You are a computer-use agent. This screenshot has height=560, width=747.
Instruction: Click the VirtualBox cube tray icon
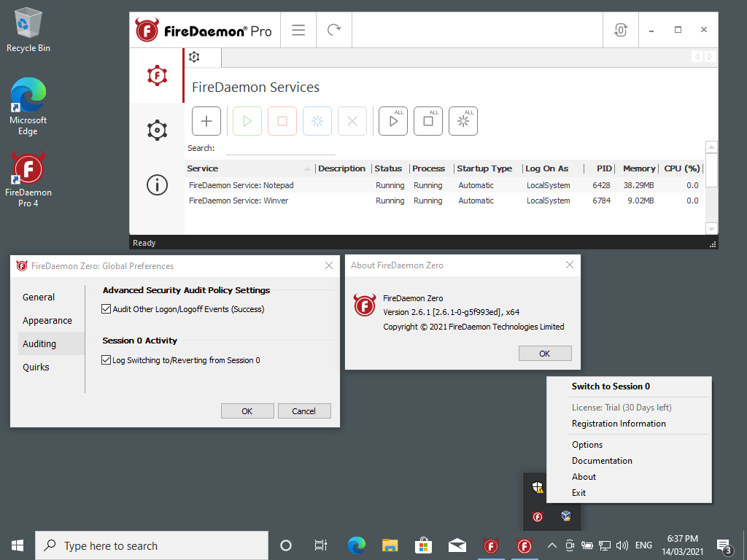(566, 516)
